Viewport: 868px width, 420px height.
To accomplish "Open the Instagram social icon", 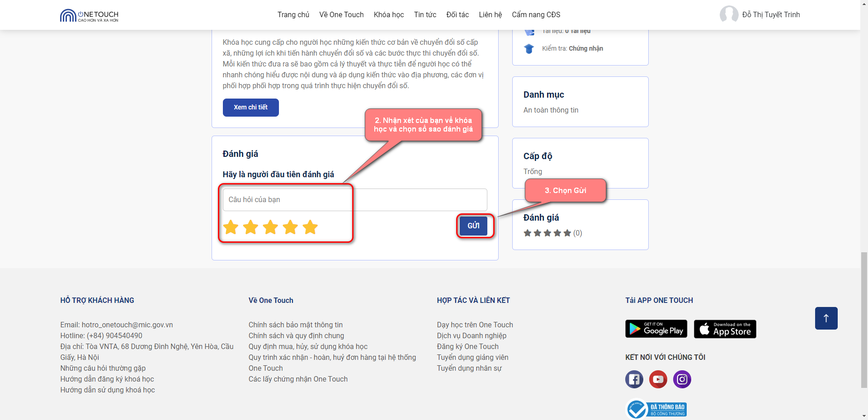I will coord(682,379).
